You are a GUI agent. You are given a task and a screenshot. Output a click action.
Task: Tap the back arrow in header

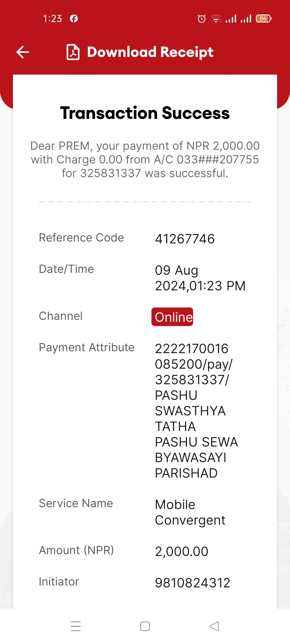23,52
